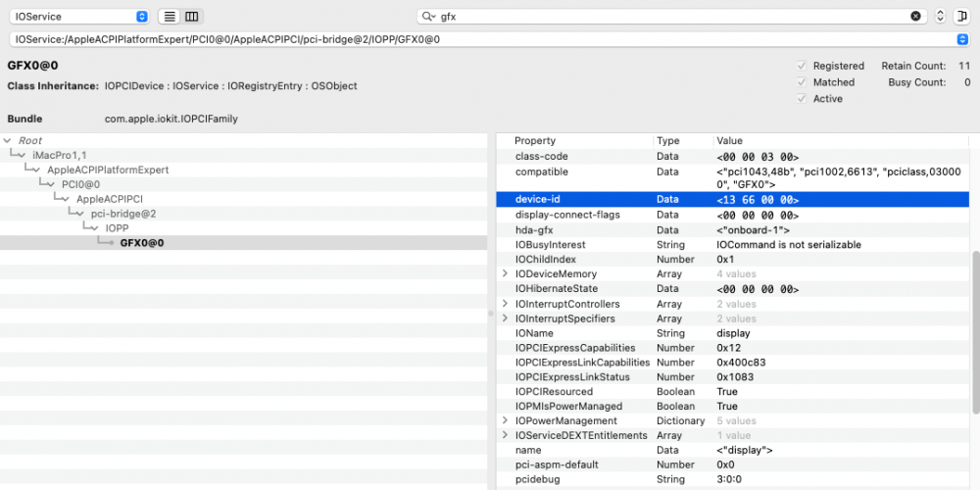
Task: Select the IOPCIExpressLinkCapabilities row
Action: (732, 363)
